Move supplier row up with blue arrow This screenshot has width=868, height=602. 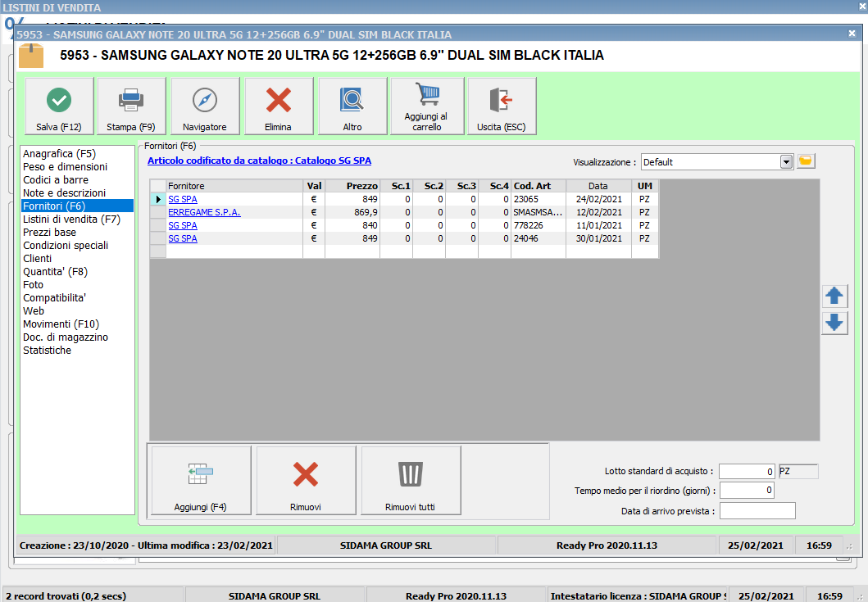(x=834, y=296)
